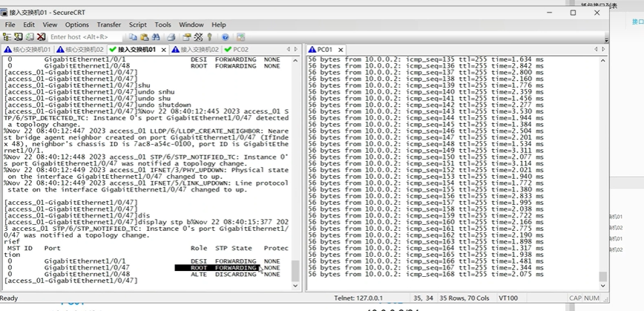Image resolution: width=644 pixels, height=311 pixels.
Task: Click the last toolbar icon after Help
Action: [x=240, y=37]
